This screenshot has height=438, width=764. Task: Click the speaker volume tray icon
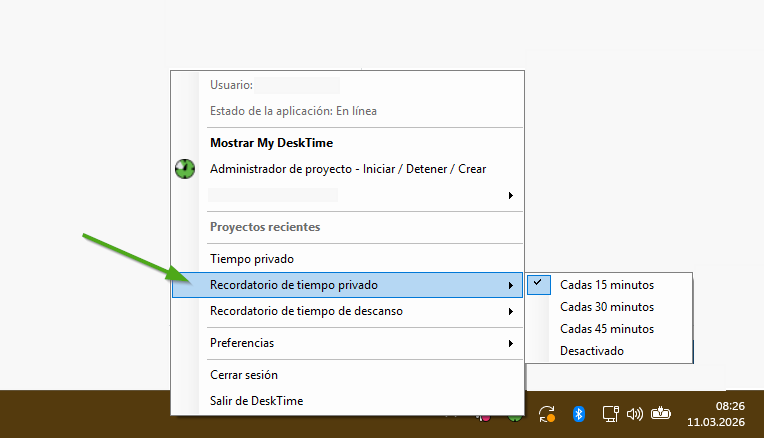tap(634, 413)
